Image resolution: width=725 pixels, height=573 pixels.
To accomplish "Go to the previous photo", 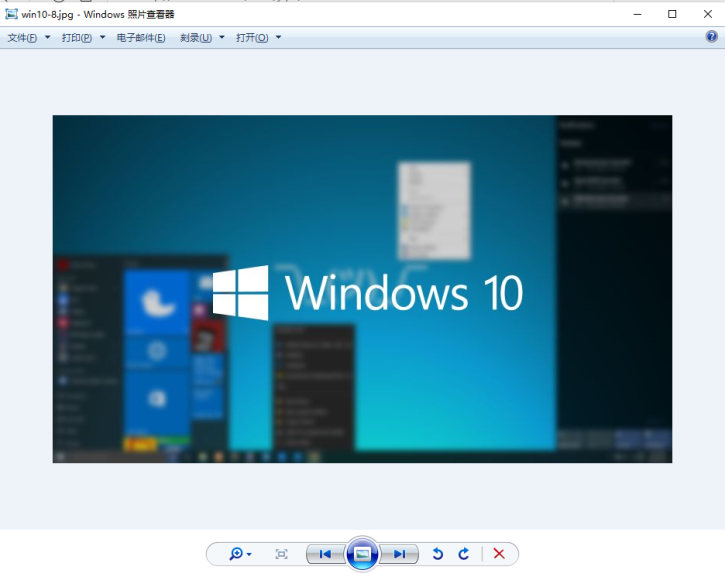I will 325,554.
